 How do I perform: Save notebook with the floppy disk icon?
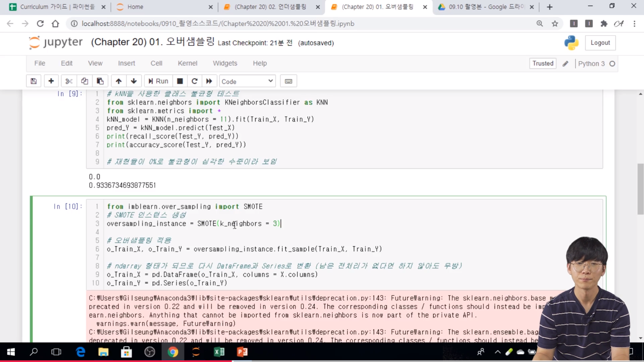[x=34, y=81]
